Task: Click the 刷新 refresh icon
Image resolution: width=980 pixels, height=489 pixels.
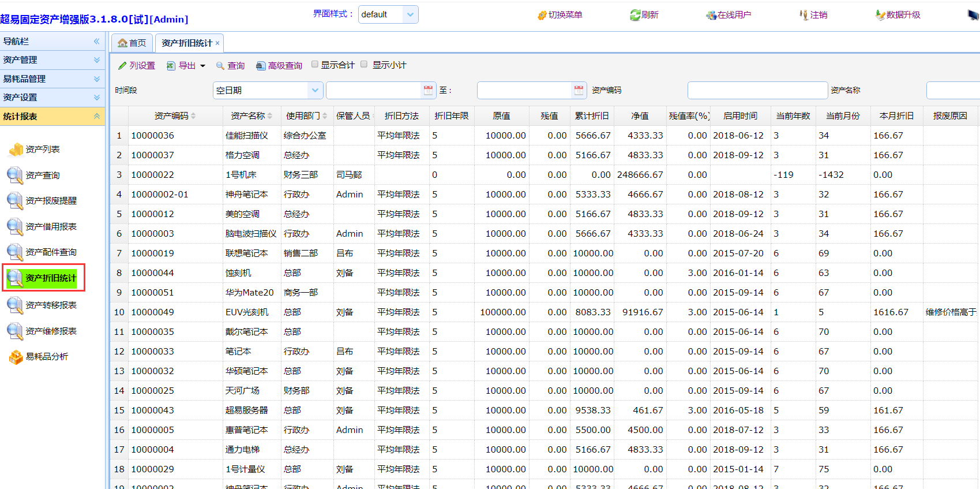Action: coord(635,15)
